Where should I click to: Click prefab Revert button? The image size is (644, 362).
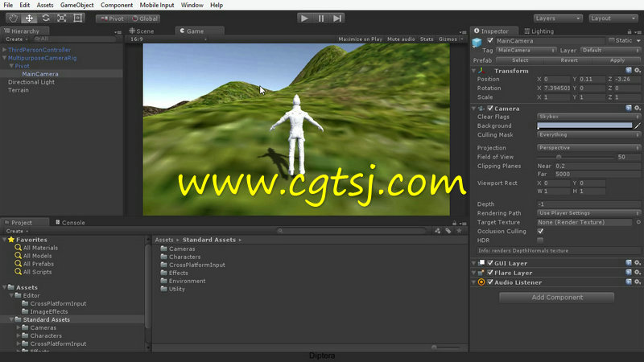tap(568, 60)
